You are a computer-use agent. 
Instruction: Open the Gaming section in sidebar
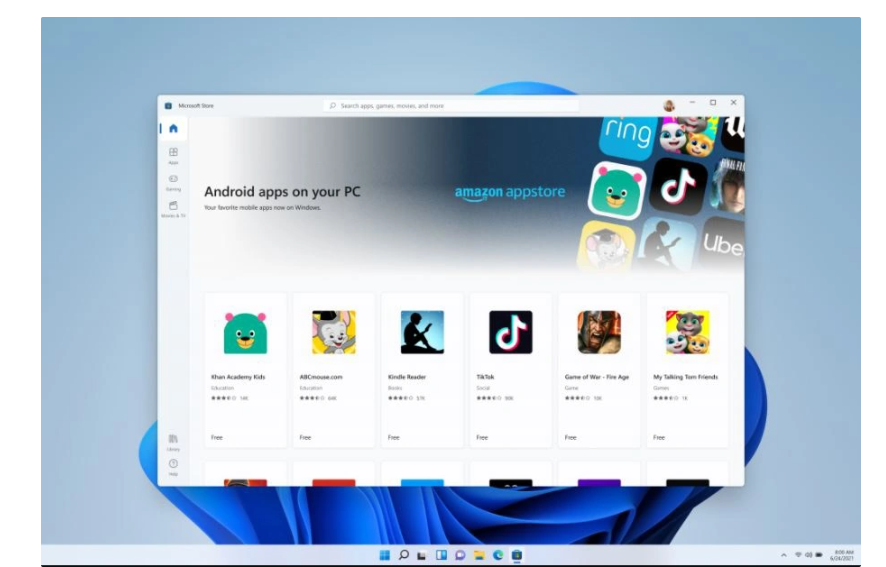(173, 183)
